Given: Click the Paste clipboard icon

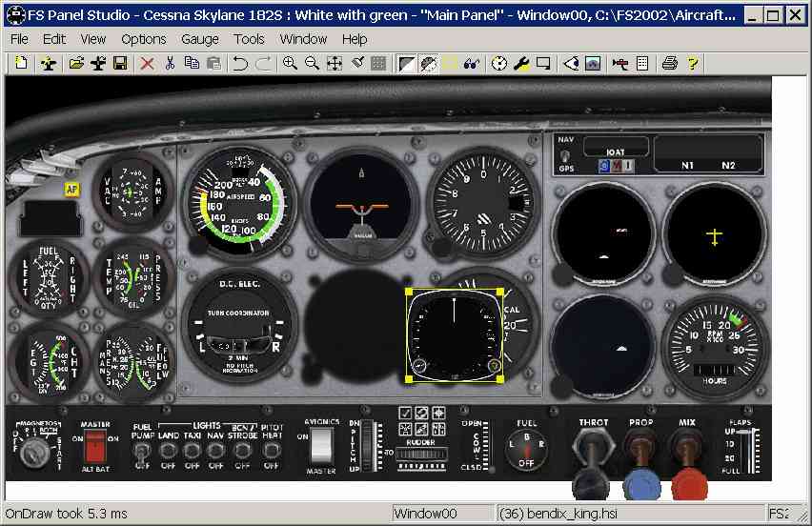Looking at the screenshot, I should [213, 63].
